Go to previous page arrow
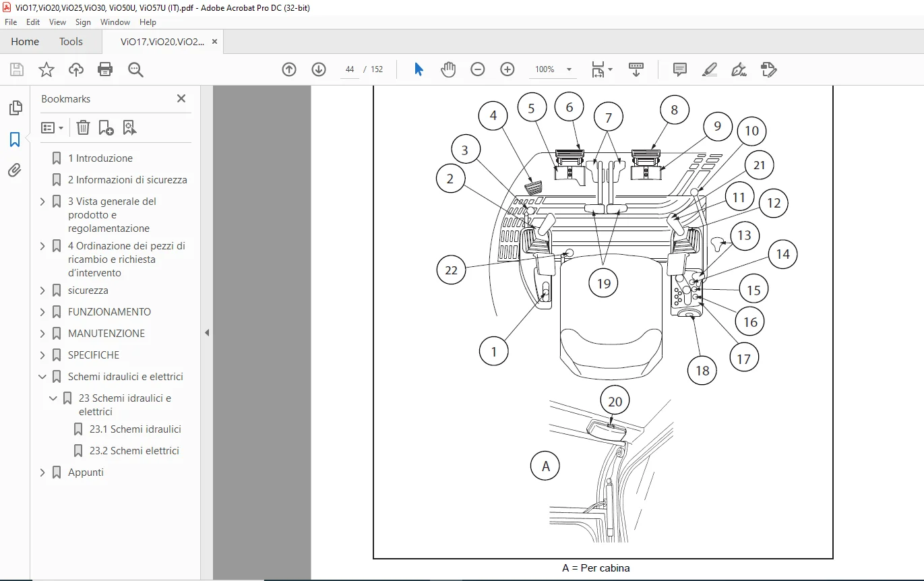Screen dimensions: 924x581 click(289, 69)
